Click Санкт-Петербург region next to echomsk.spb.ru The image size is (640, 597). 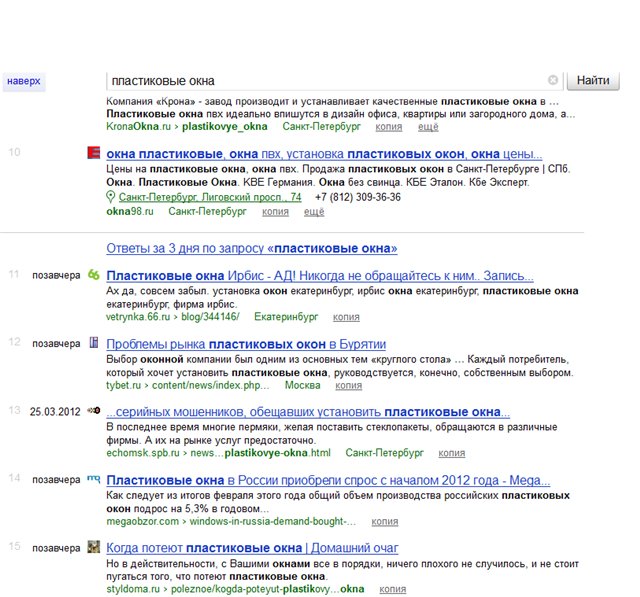pos(384,453)
